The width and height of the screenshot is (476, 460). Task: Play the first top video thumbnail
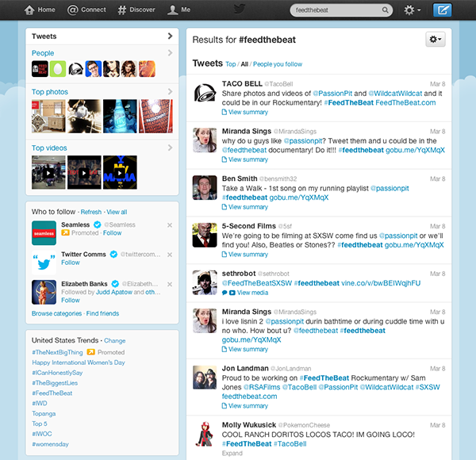48,172
